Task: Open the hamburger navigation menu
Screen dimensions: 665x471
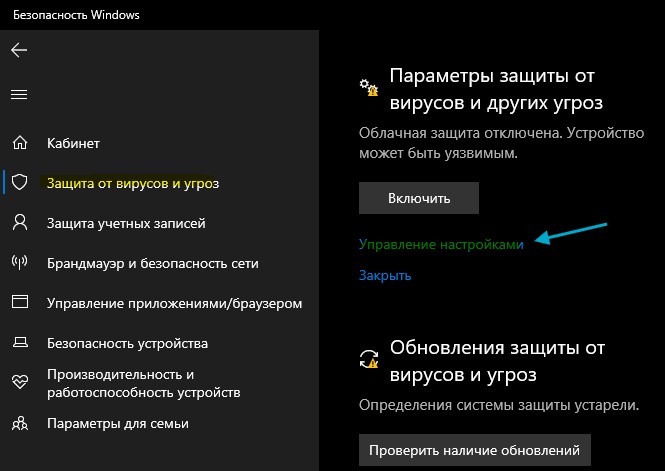Action: 19,94
